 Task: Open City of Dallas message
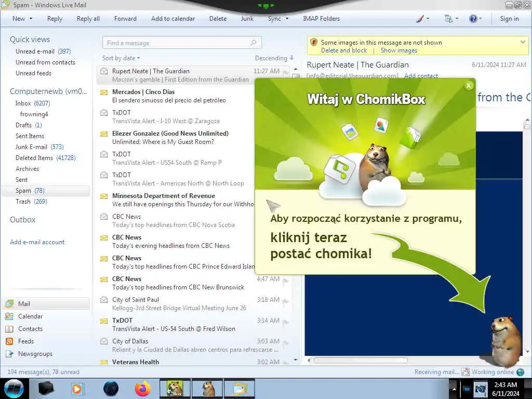[193, 345]
